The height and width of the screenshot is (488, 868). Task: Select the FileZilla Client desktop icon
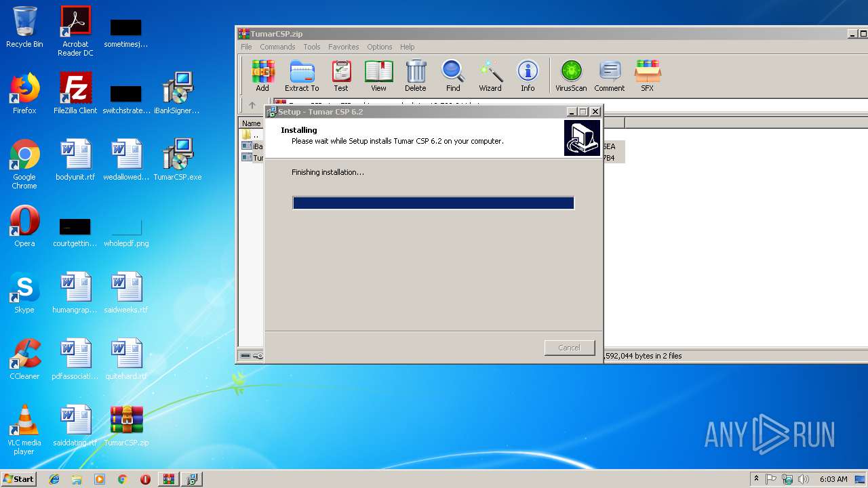[x=75, y=94]
